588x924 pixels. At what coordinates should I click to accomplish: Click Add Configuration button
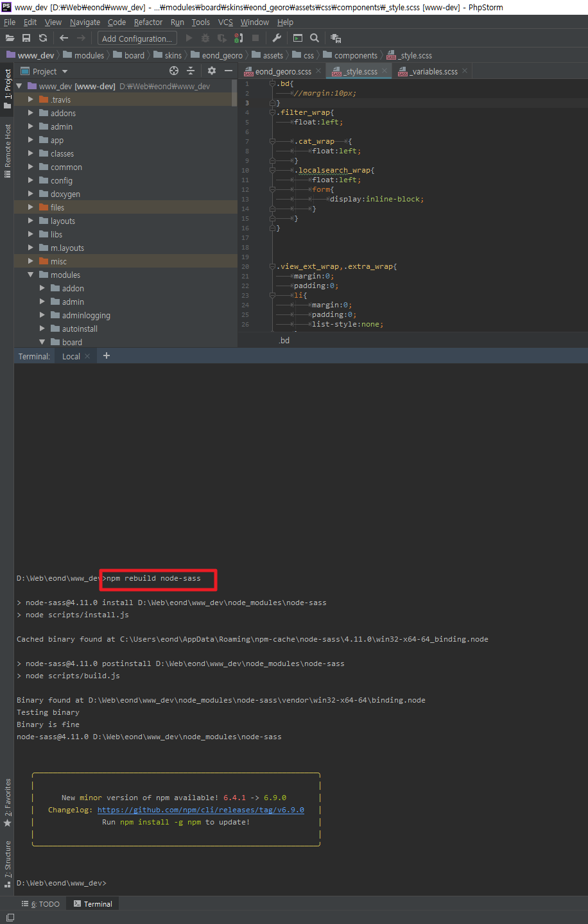point(137,38)
